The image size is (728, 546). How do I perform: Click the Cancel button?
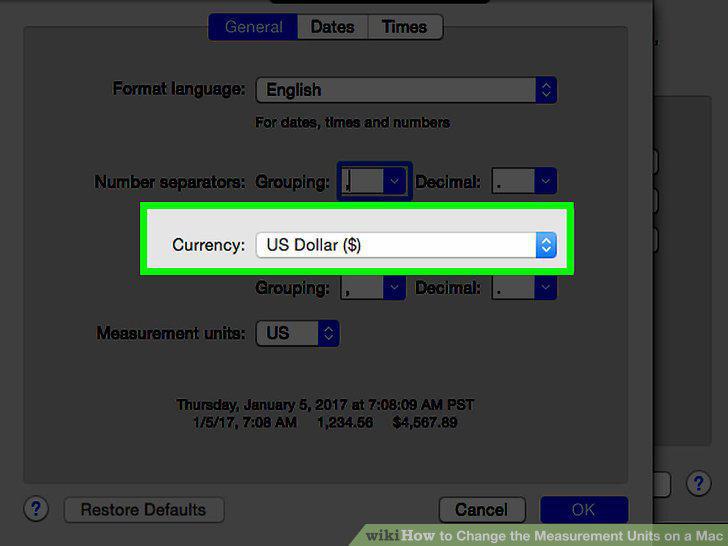pos(481,510)
